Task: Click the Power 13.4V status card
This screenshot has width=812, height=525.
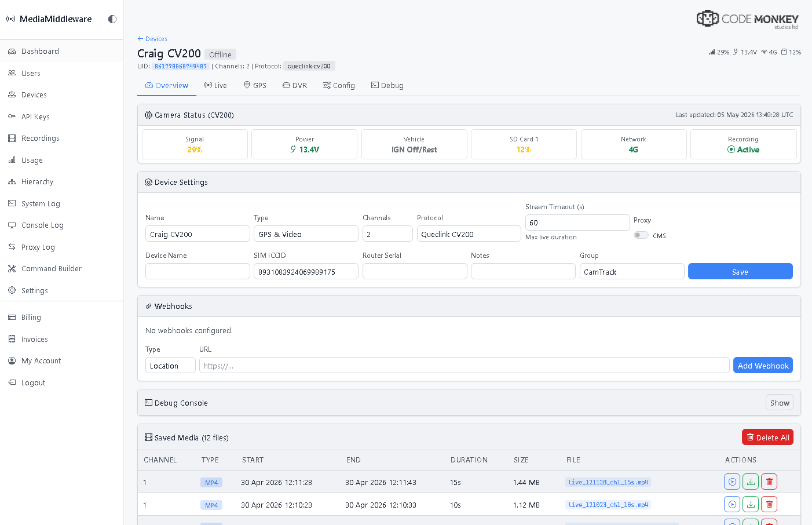Action: coord(305,144)
